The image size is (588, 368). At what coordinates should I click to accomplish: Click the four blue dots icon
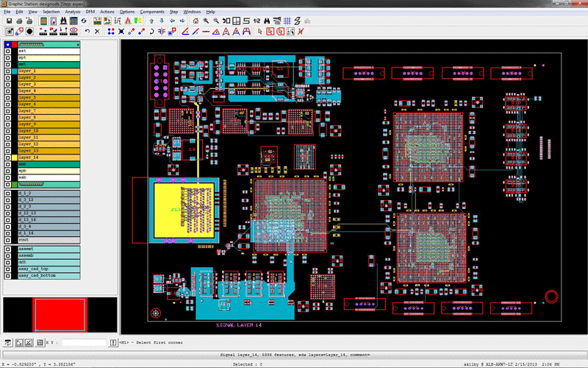pyautogui.click(x=111, y=32)
